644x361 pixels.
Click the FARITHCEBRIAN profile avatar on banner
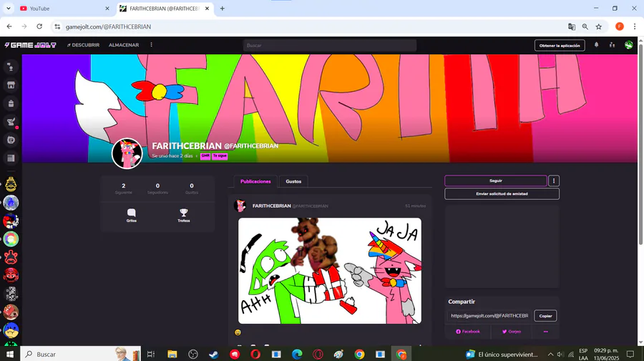click(x=127, y=153)
